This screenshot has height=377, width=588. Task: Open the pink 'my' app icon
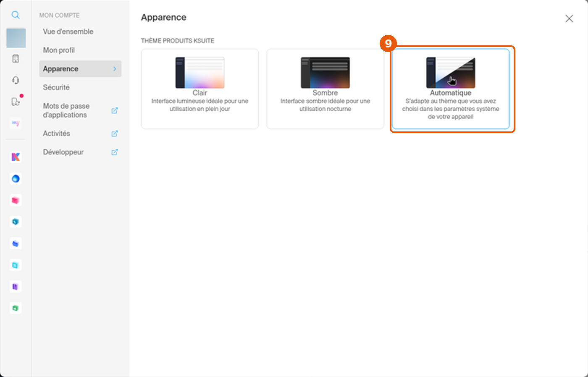coord(16,123)
